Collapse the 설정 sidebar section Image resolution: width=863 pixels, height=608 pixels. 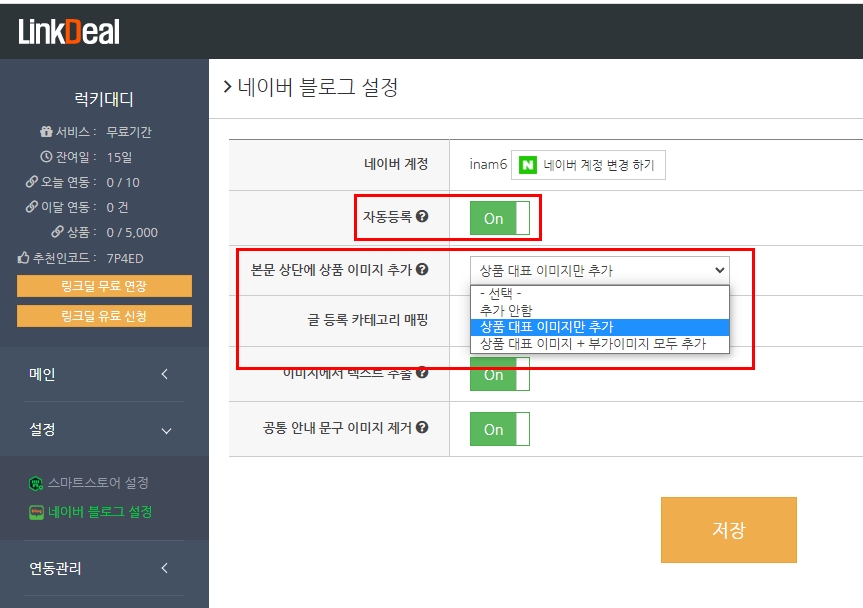point(104,430)
